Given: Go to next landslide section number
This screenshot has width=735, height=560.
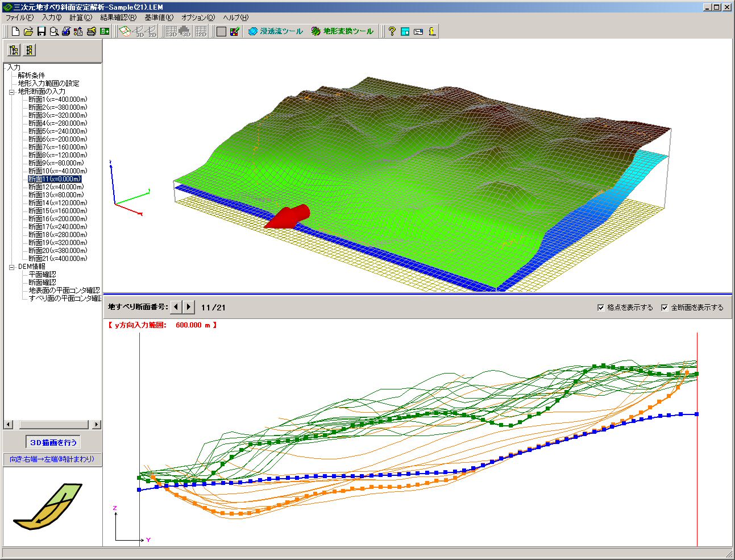Looking at the screenshot, I should pyautogui.click(x=189, y=307).
